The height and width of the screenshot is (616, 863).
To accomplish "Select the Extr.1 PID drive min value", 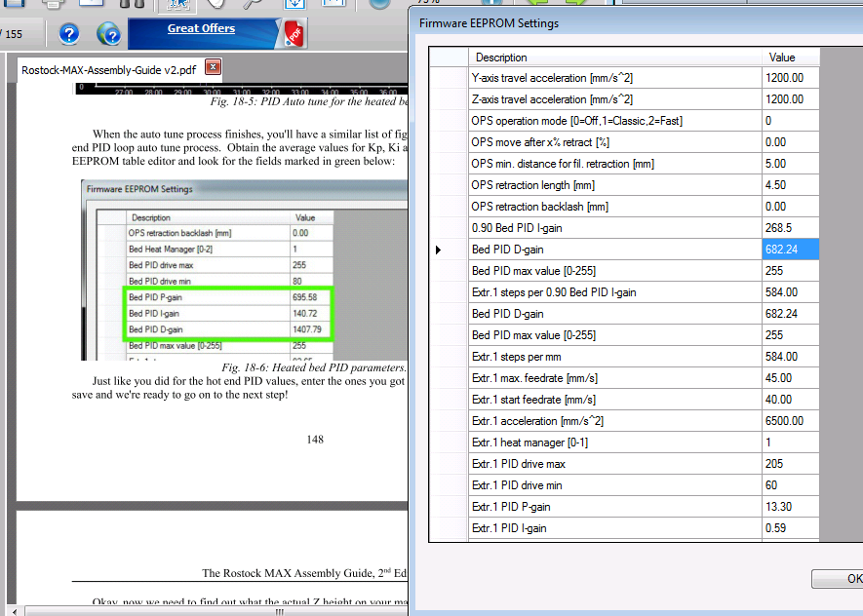I will 790,485.
